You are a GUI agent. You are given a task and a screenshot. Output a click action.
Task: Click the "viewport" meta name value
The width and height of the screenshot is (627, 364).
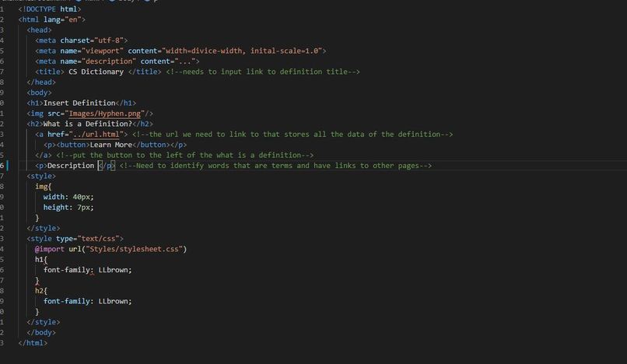click(103, 51)
